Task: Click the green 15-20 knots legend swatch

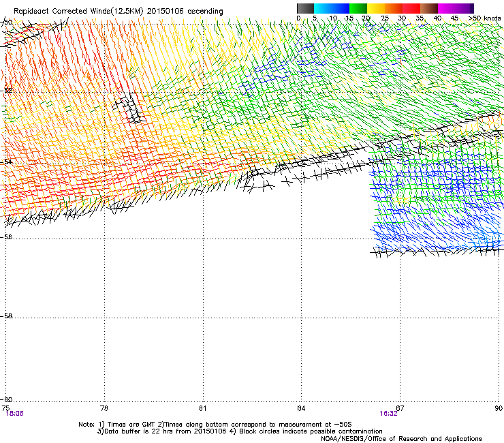Action: coord(358,8)
